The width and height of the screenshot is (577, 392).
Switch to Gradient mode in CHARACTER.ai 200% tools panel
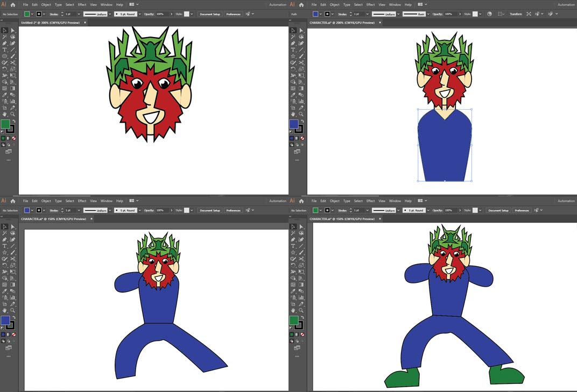point(297,138)
